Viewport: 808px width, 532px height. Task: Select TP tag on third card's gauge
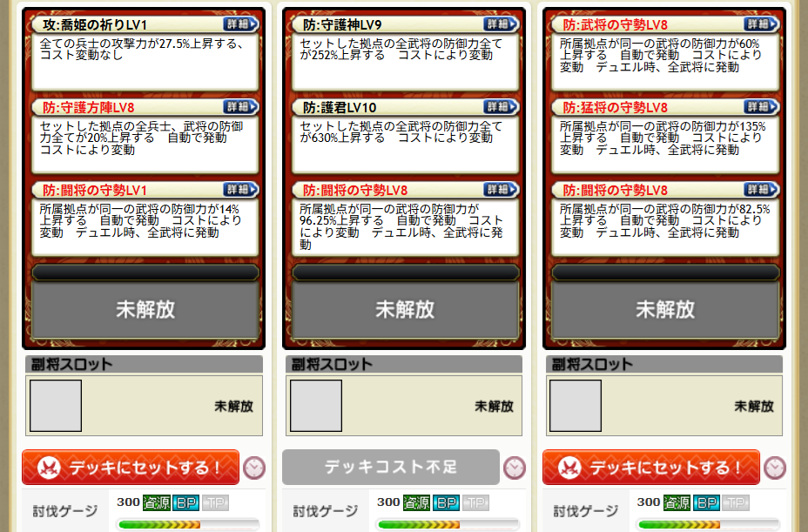pos(736,502)
